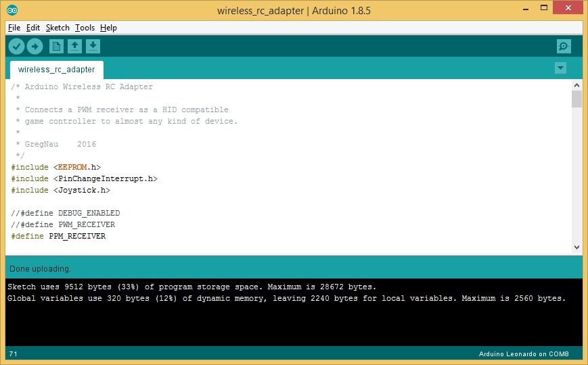Click the 'Arduino Wireless RC Adapter' comment

[x=82, y=87]
